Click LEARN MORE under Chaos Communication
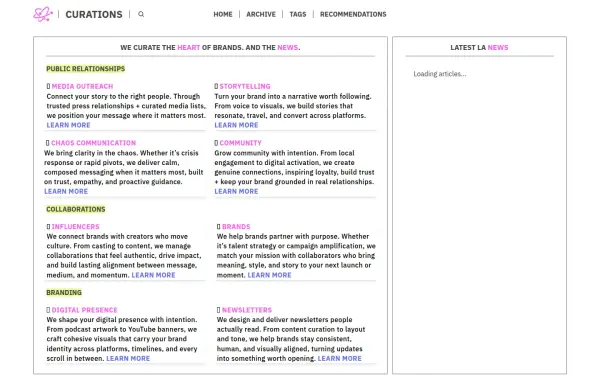 [66, 191]
